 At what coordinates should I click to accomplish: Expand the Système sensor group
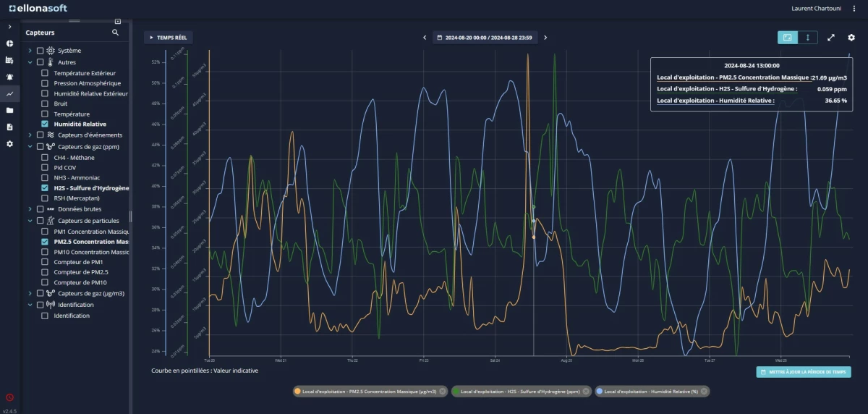(30, 51)
